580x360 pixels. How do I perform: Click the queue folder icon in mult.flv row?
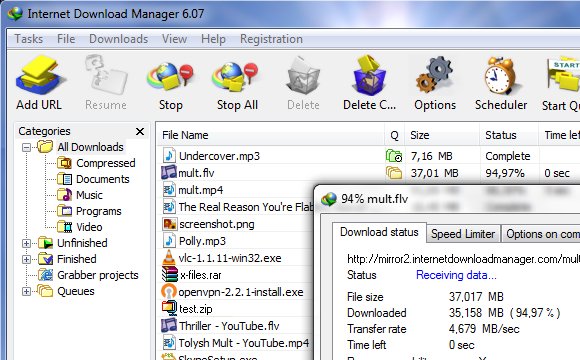pyautogui.click(x=394, y=172)
